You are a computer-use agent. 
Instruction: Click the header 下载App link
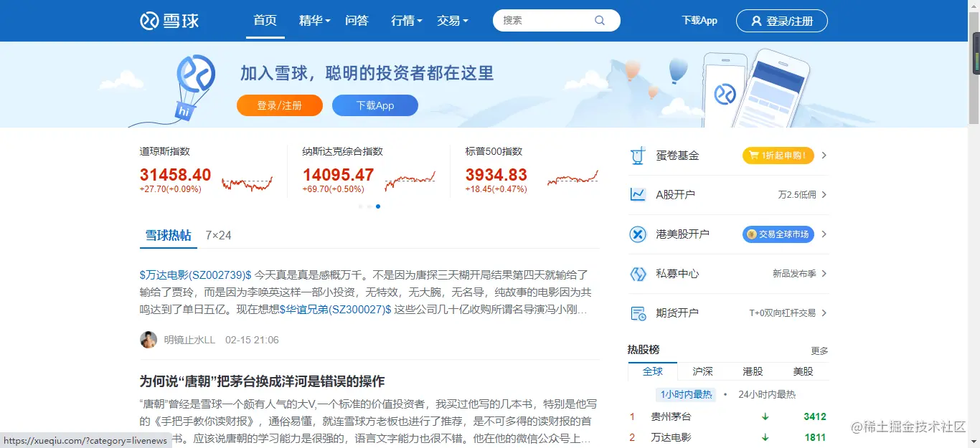[699, 21]
